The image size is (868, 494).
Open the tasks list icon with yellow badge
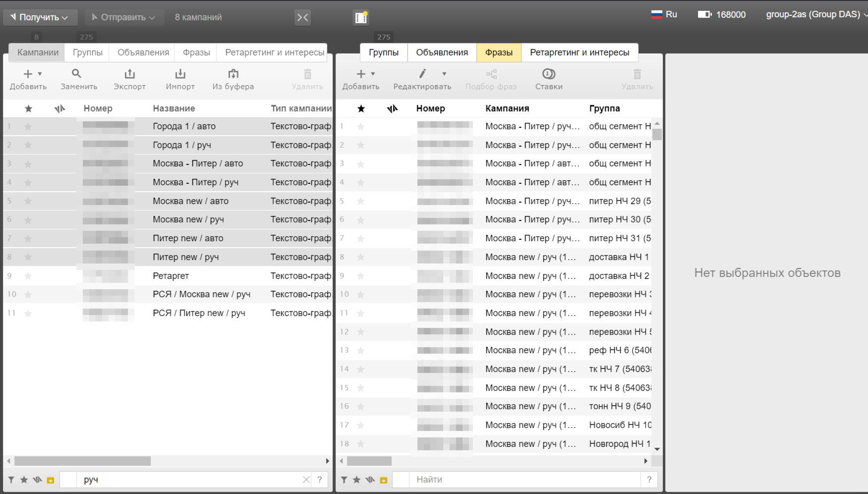coord(361,17)
